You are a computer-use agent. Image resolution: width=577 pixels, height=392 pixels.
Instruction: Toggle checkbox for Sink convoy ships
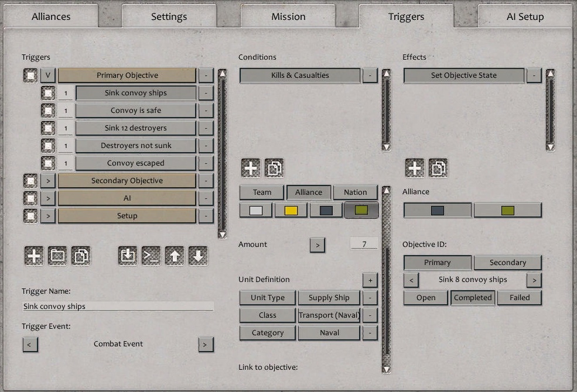(x=48, y=93)
